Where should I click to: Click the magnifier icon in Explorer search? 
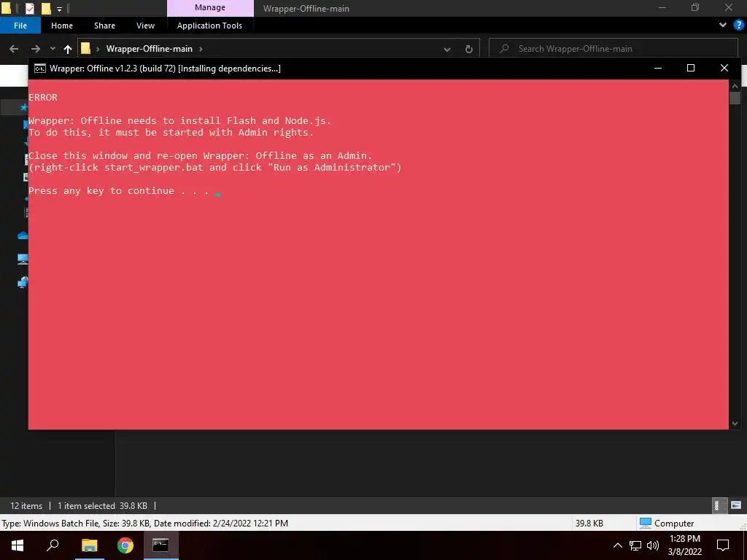(x=504, y=49)
